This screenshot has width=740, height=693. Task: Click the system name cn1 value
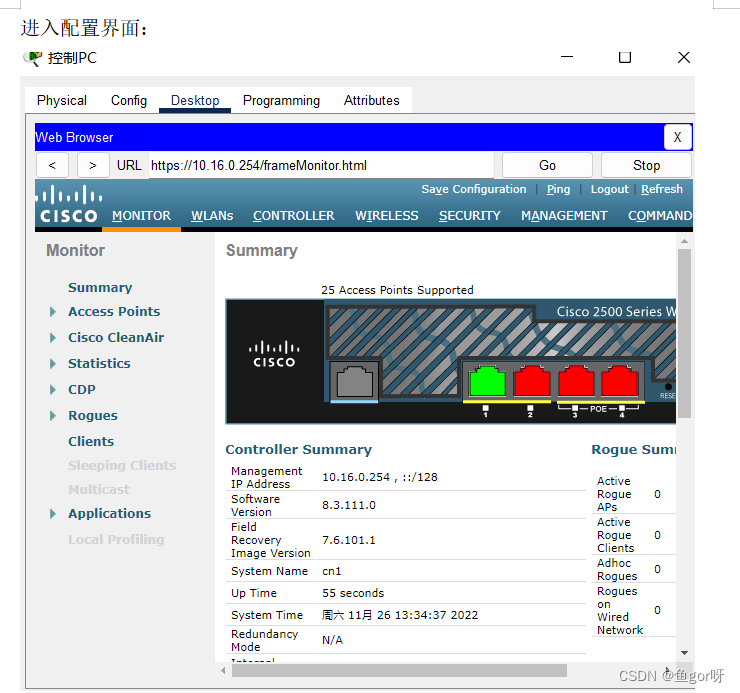coord(331,571)
